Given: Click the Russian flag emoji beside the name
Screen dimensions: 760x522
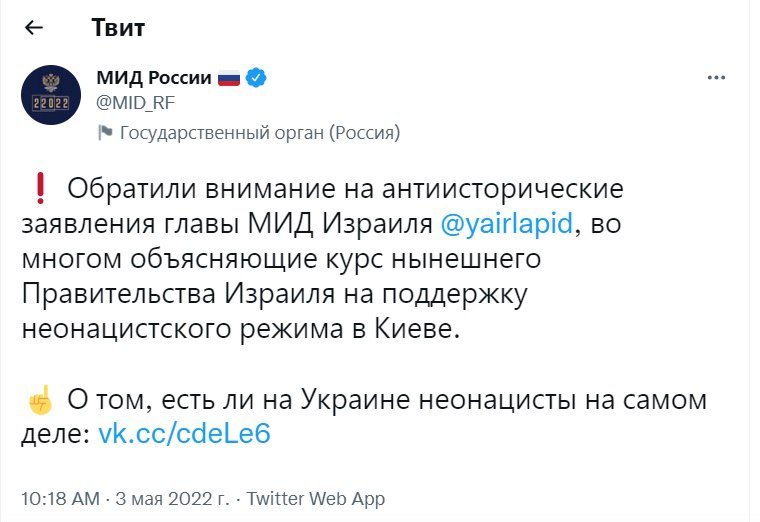Looking at the screenshot, I should (x=229, y=78).
